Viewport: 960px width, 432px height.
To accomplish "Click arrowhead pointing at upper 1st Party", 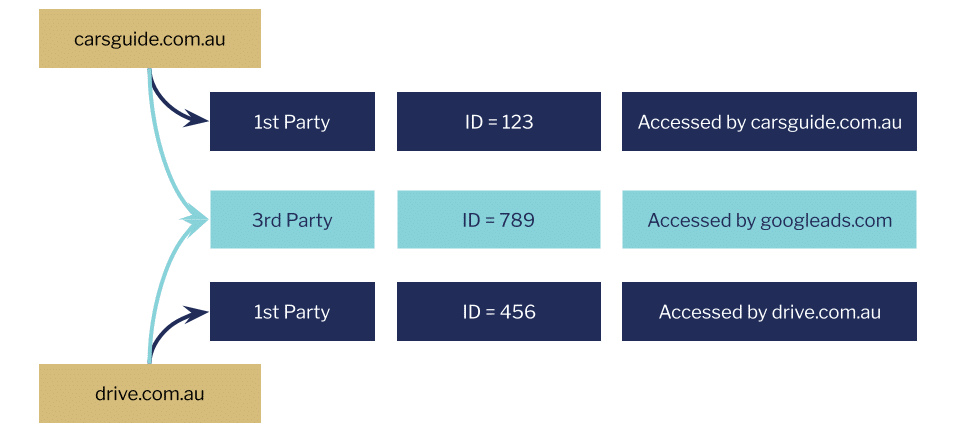I will (x=200, y=121).
